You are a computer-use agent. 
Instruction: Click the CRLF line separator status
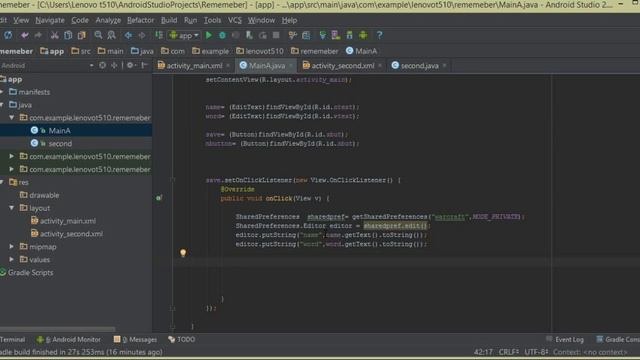pos(509,352)
